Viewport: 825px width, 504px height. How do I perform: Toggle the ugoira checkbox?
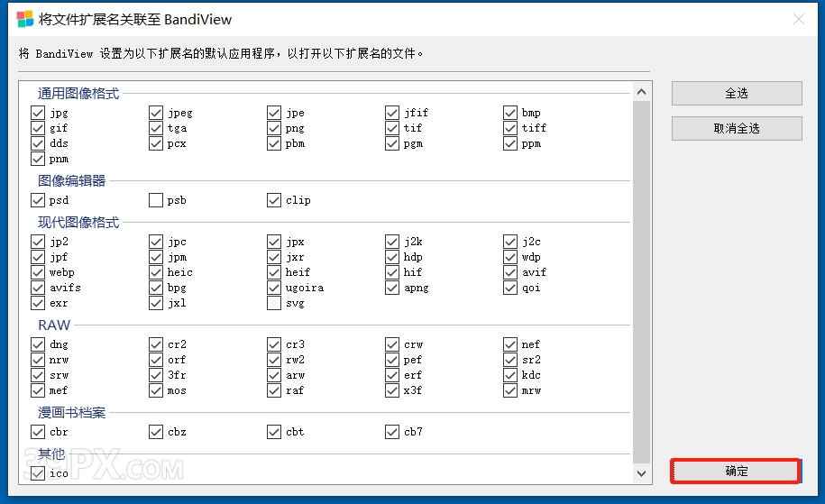tap(274, 288)
